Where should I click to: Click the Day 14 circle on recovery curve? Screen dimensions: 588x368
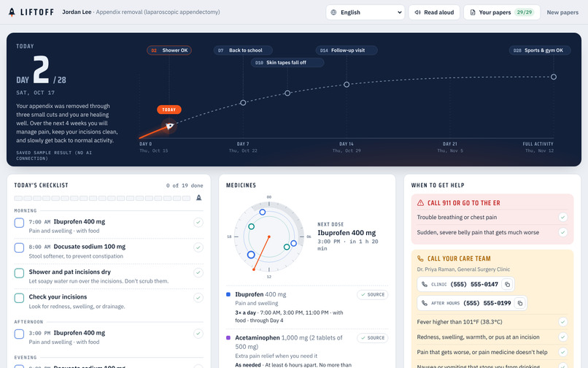point(347,85)
